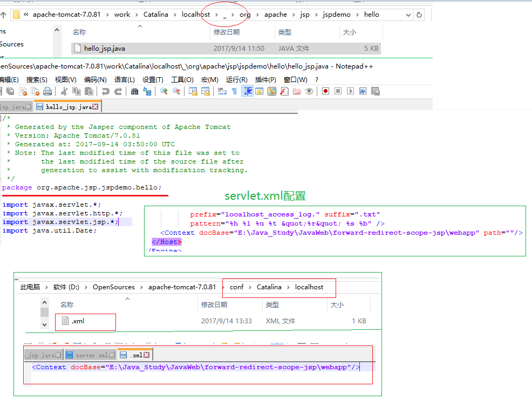Image resolution: width=532 pixels, height=414 pixels.
Task: Open the 插件(P) menu
Action: pos(265,80)
